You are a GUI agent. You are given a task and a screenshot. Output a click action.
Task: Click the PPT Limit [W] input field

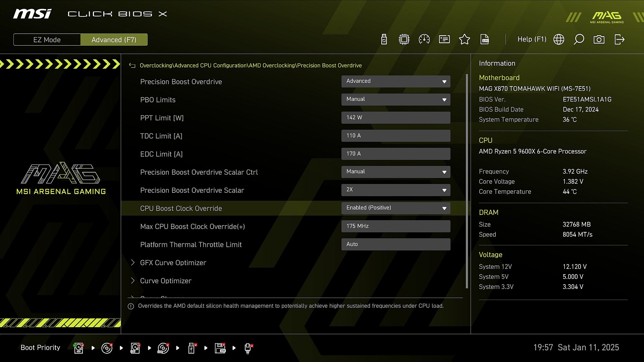pos(396,118)
